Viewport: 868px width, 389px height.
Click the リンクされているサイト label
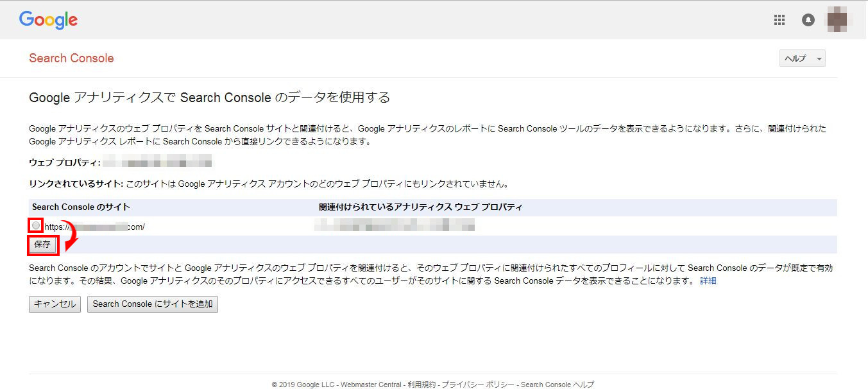pyautogui.click(x=76, y=184)
